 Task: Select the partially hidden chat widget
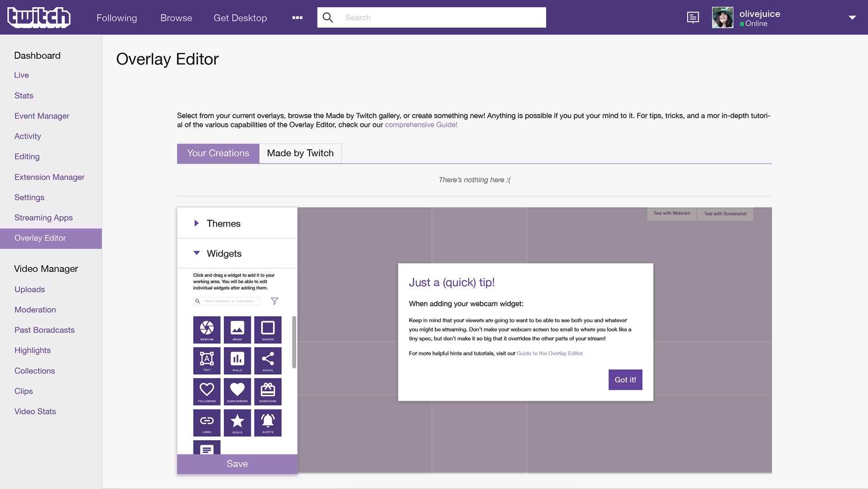(207, 447)
